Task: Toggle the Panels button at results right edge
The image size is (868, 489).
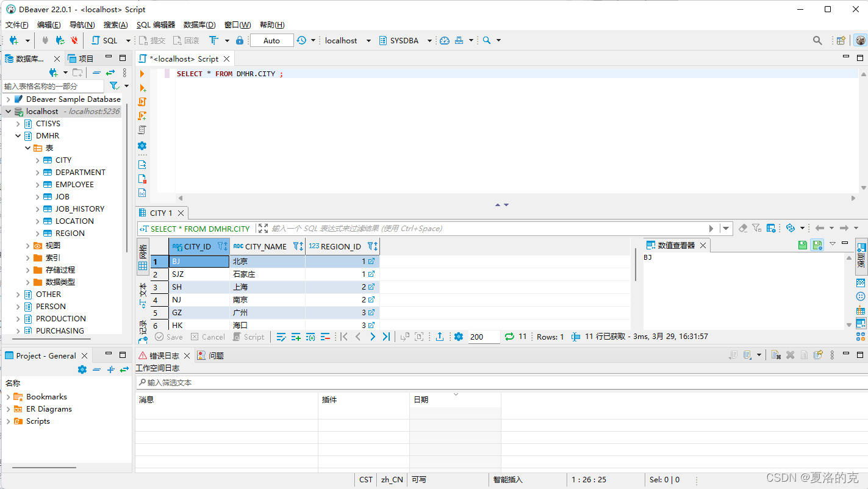Action: point(861,256)
